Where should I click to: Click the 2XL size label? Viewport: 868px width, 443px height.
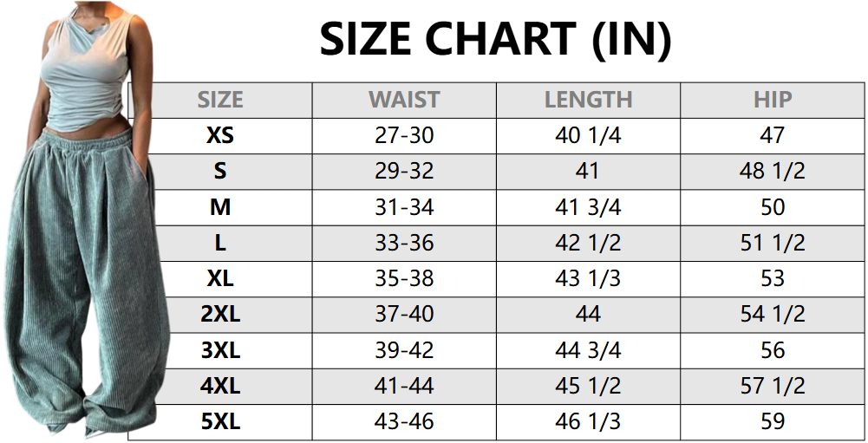[220, 314]
